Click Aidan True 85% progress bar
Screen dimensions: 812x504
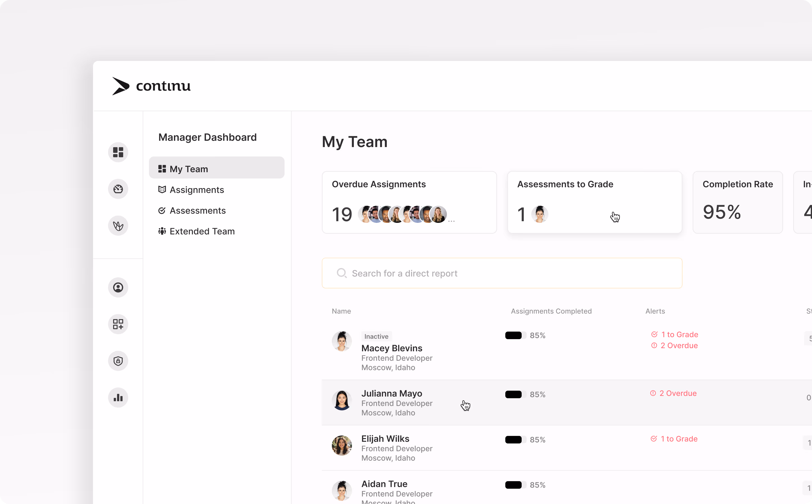[516, 485]
